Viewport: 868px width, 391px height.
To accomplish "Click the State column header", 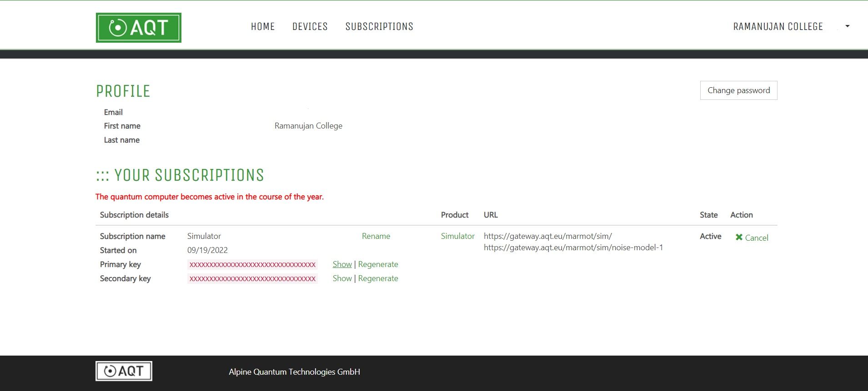I will tap(708, 215).
